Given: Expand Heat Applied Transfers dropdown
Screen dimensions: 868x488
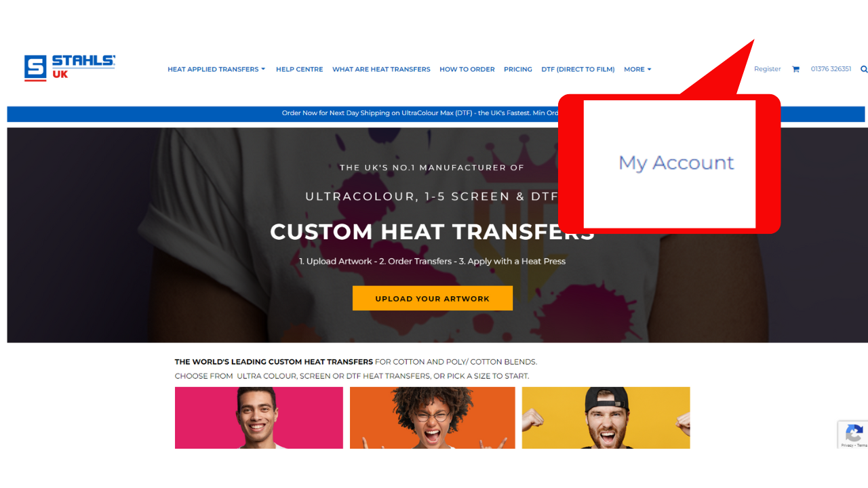Looking at the screenshot, I should point(216,69).
